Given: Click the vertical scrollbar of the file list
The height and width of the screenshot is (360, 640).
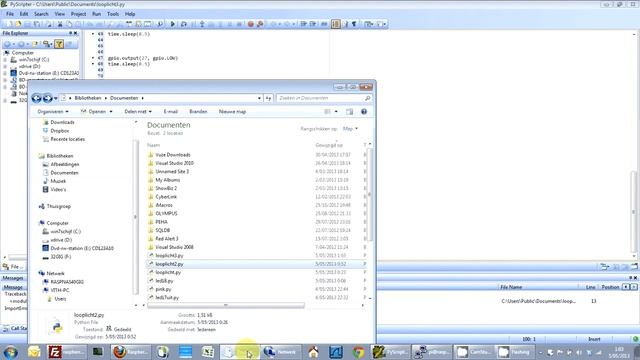Looking at the screenshot, I should [370, 194].
